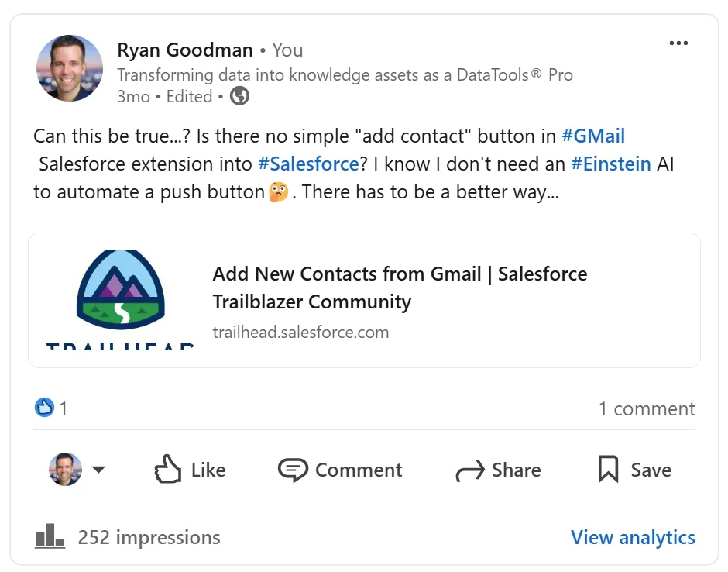The height and width of the screenshot is (572, 728).
Task: Click View analytics link
Action: [633, 537]
